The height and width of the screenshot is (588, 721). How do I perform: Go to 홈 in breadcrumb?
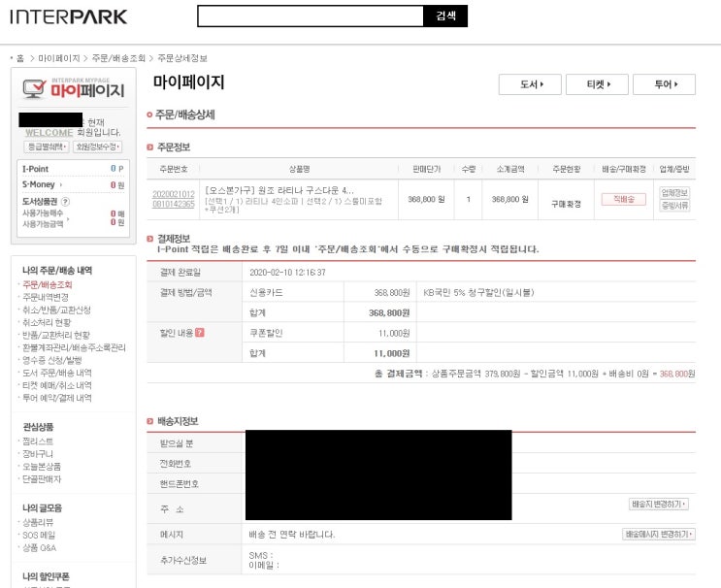[20, 58]
